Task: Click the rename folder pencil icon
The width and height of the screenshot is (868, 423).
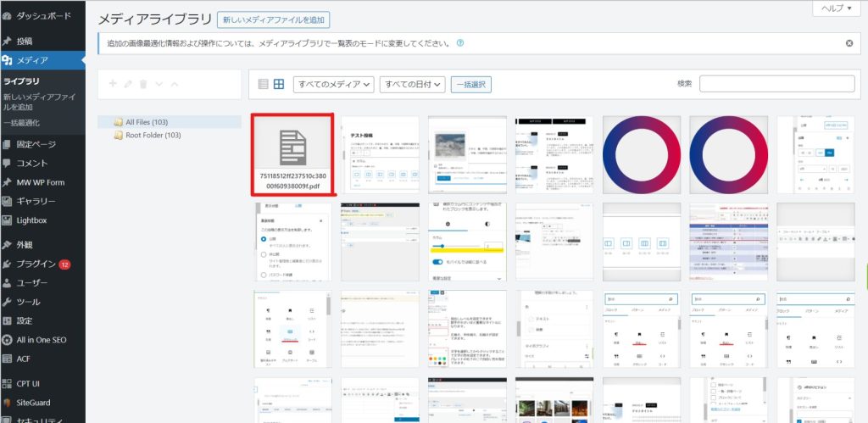Action: 128,84
